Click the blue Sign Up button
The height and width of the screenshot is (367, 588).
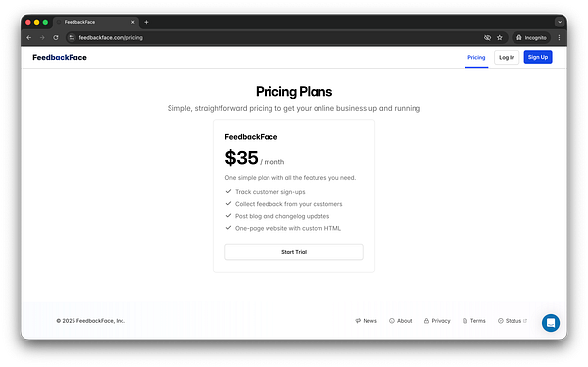[x=538, y=57]
